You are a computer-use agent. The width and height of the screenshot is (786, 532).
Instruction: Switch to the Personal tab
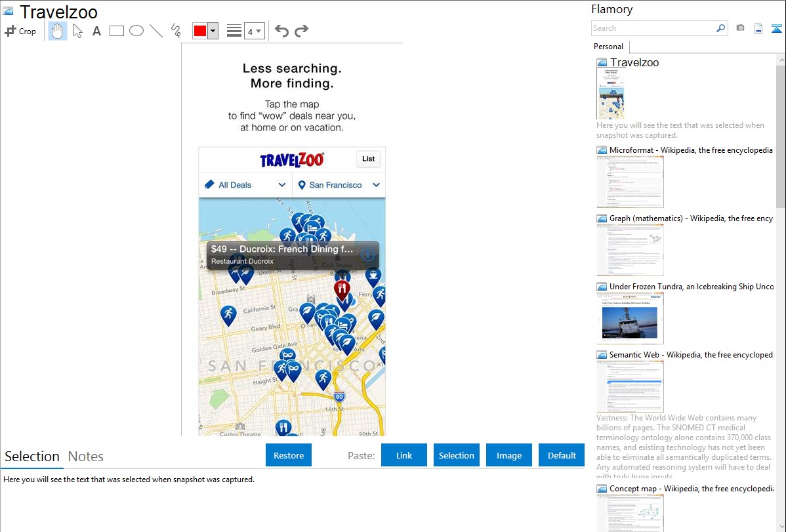[x=609, y=47]
